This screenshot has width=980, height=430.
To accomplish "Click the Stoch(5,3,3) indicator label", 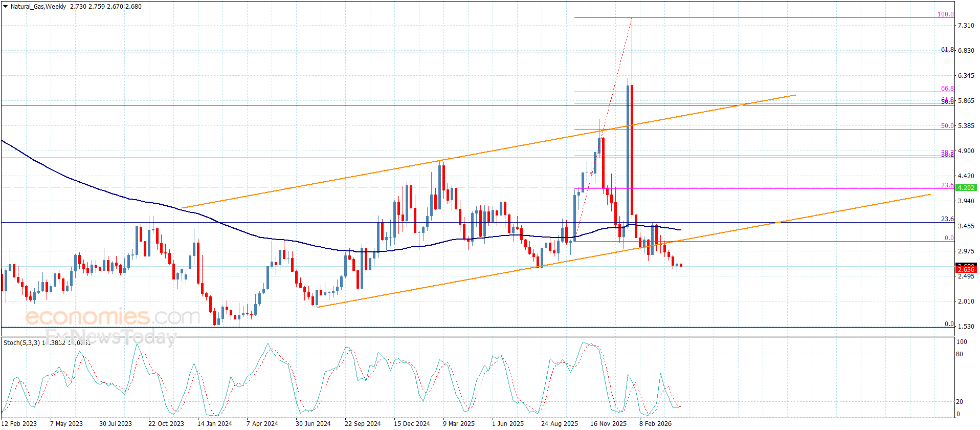I will 21,342.
